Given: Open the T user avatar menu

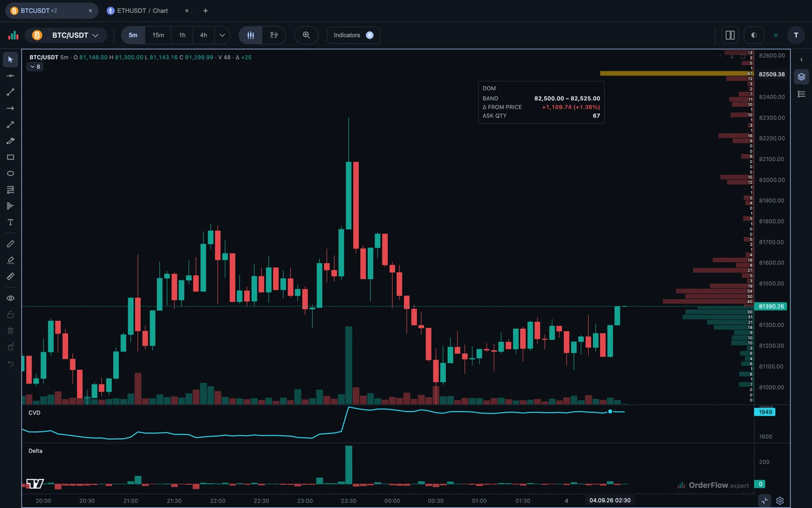Looking at the screenshot, I should (x=796, y=35).
